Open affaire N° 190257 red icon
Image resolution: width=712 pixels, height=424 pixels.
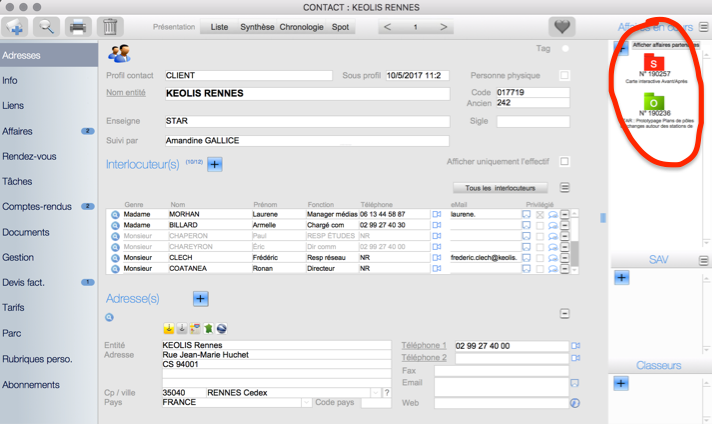point(654,63)
